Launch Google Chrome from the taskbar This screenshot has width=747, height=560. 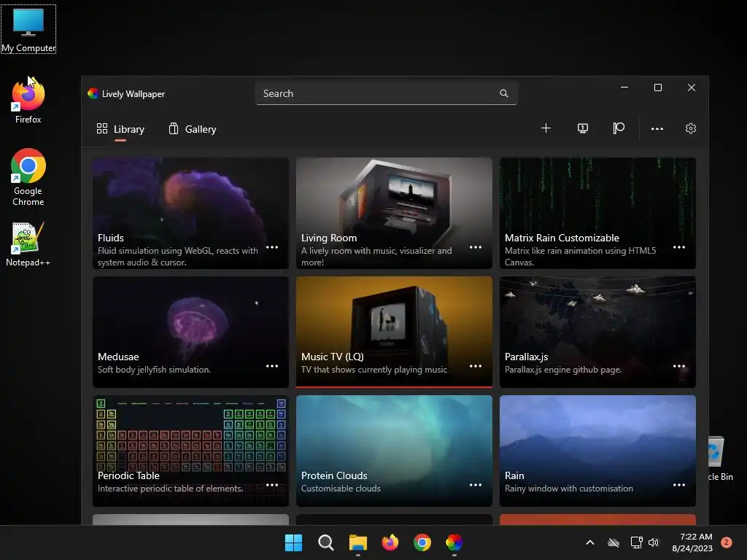pos(422,542)
